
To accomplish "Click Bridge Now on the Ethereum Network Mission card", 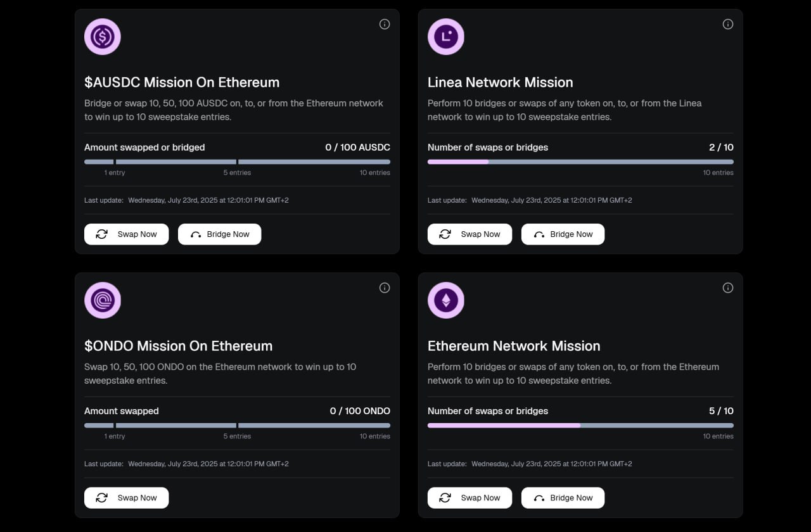I will click(x=563, y=498).
